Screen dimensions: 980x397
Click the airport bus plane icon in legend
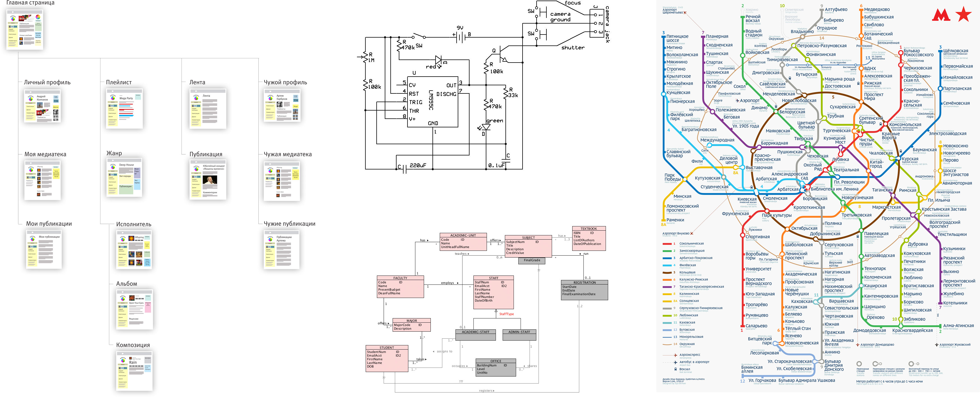(x=675, y=362)
